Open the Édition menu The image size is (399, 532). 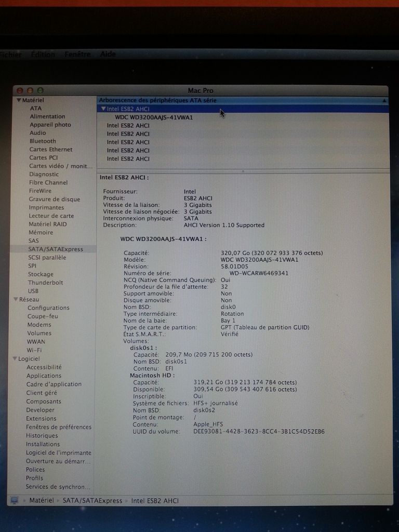[x=43, y=54]
